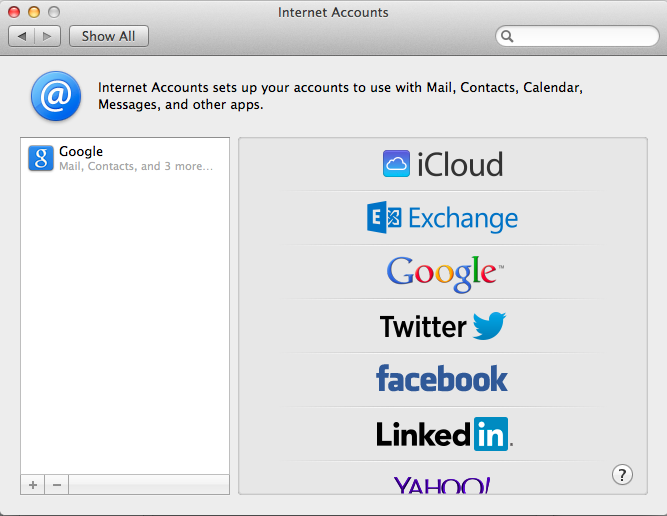Click the Google account's blue g icon

tap(41, 158)
